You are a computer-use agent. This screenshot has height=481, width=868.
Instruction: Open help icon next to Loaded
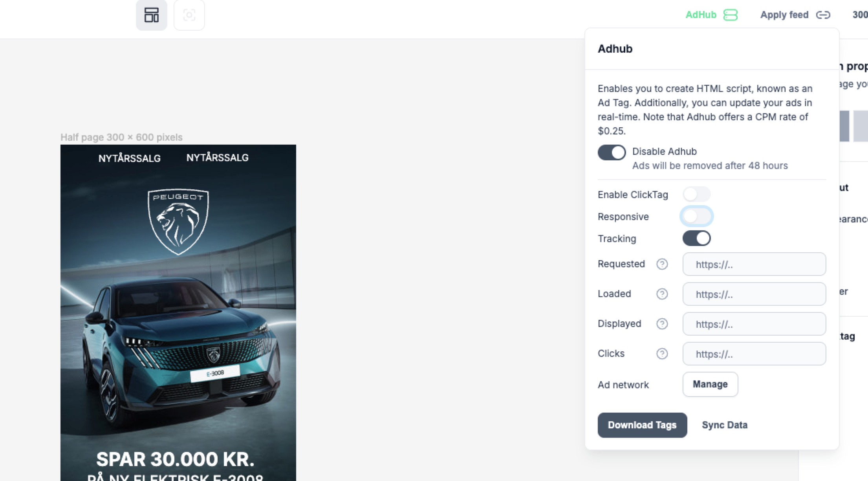tap(662, 294)
